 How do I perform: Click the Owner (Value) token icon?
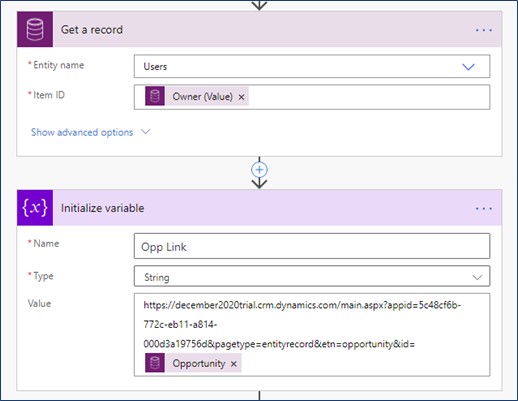(155, 96)
